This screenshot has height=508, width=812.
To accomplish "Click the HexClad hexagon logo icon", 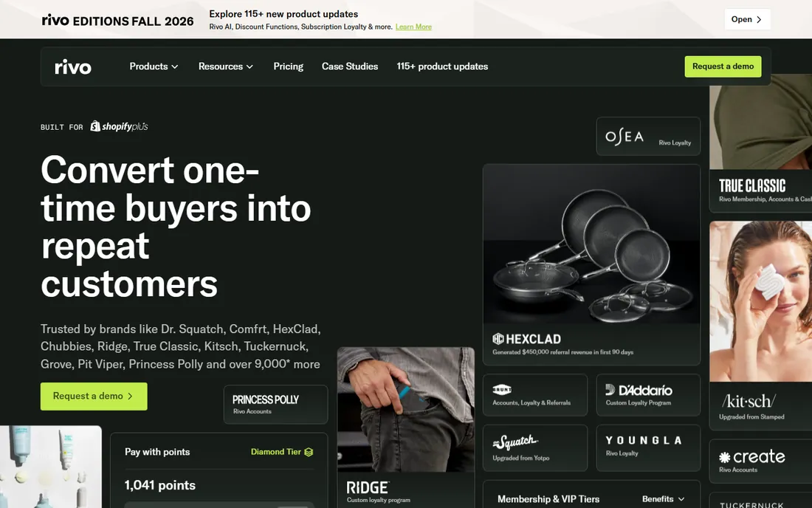I will [498, 339].
